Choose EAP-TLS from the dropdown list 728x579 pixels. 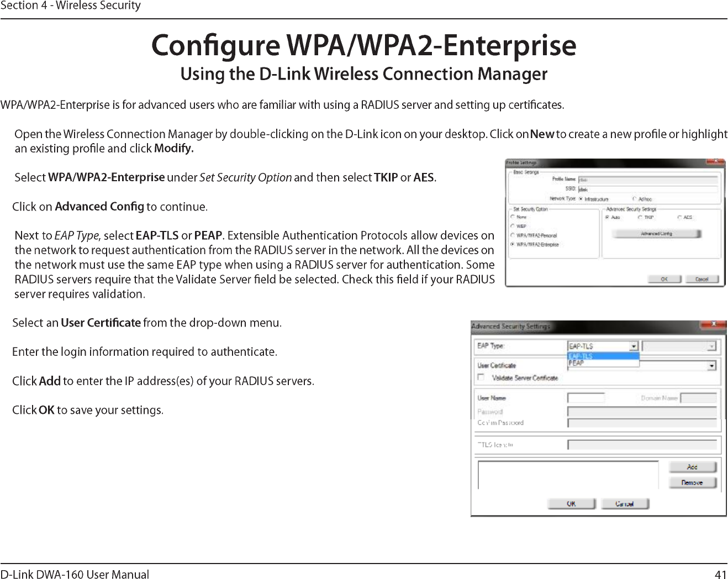(603, 356)
